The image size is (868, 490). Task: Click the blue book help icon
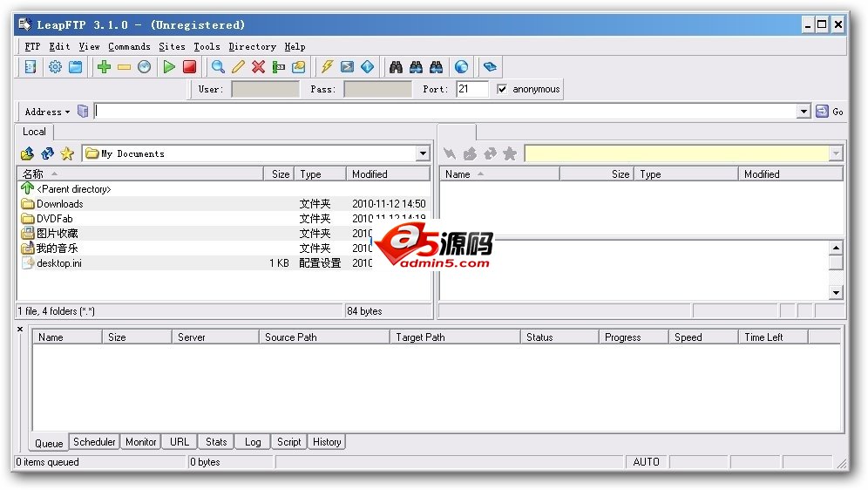490,67
